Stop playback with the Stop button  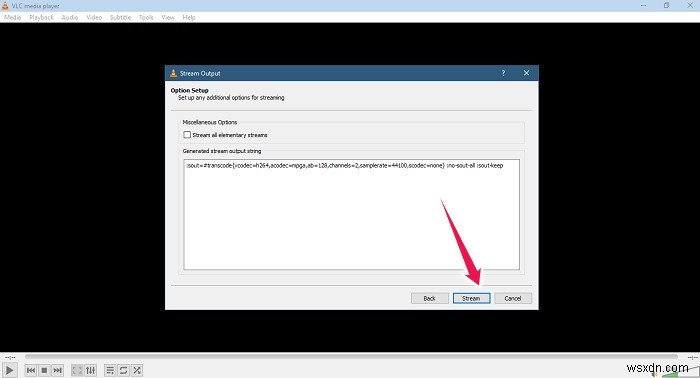coord(44,370)
